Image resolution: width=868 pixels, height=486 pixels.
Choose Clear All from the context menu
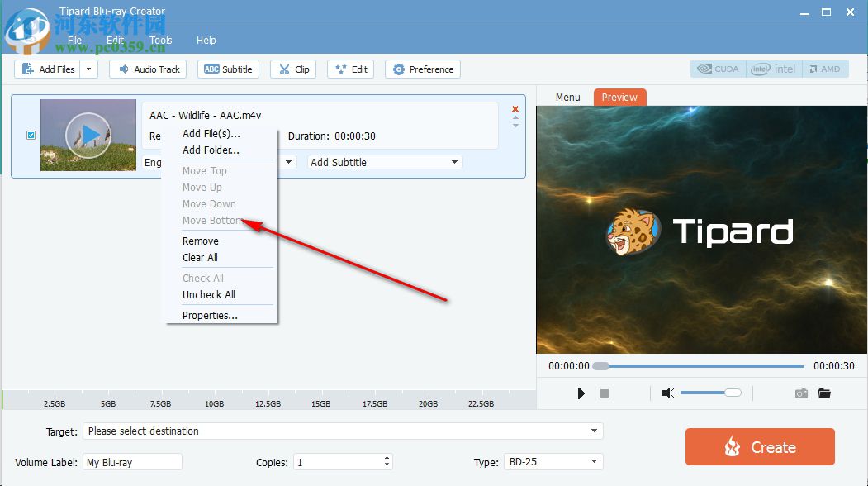[x=200, y=257]
